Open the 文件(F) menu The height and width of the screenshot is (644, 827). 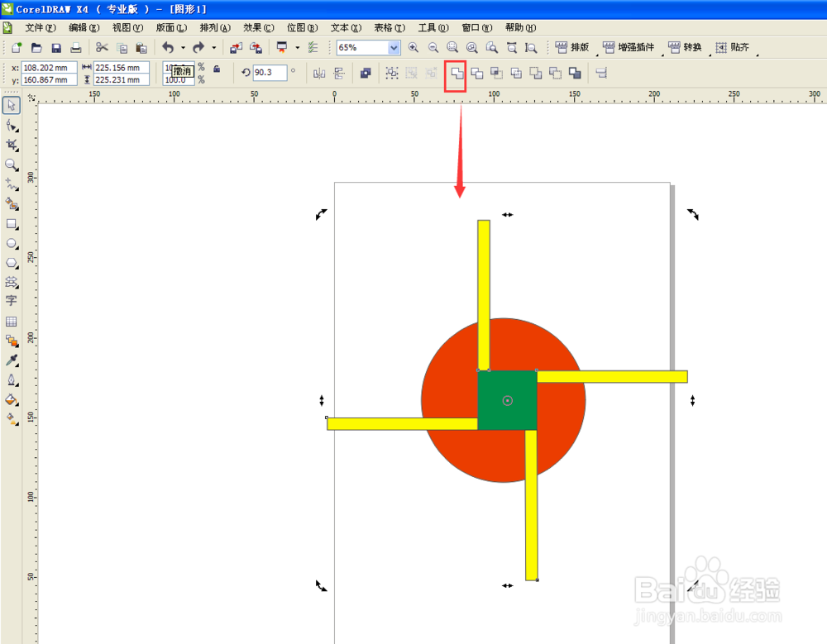[40, 27]
